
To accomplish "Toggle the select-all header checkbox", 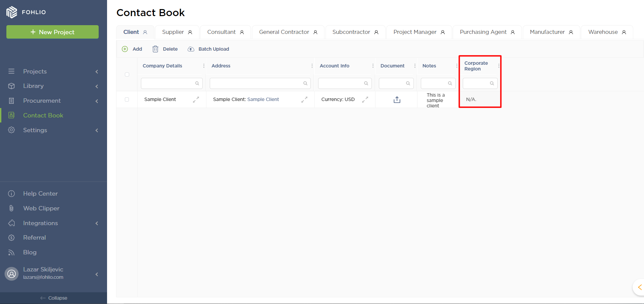I will (127, 74).
